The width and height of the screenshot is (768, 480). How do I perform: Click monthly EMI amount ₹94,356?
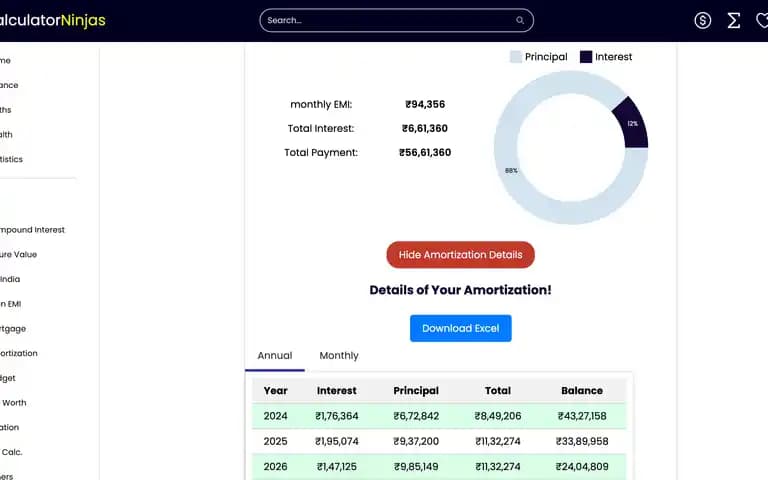(x=425, y=104)
